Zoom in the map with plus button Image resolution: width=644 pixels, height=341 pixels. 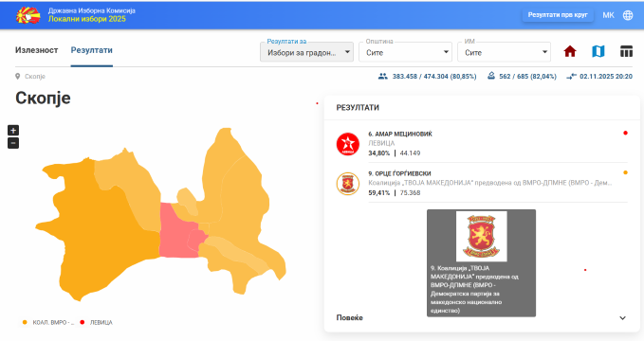pos(13,131)
